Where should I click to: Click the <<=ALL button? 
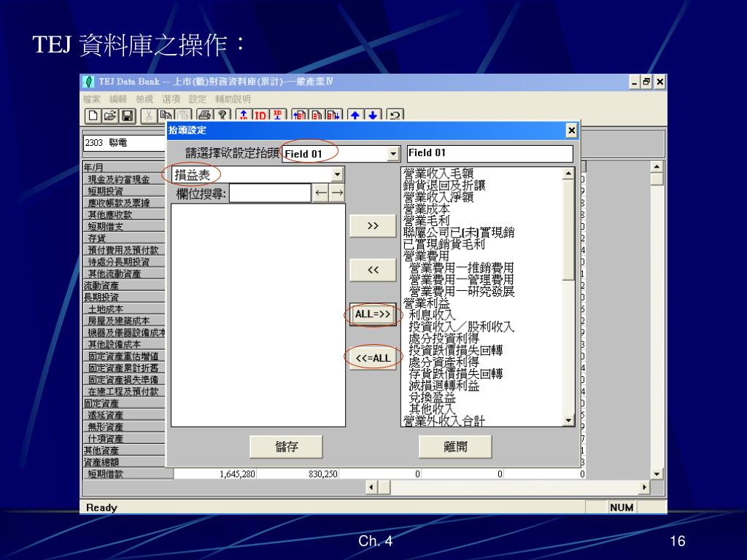coord(373,358)
